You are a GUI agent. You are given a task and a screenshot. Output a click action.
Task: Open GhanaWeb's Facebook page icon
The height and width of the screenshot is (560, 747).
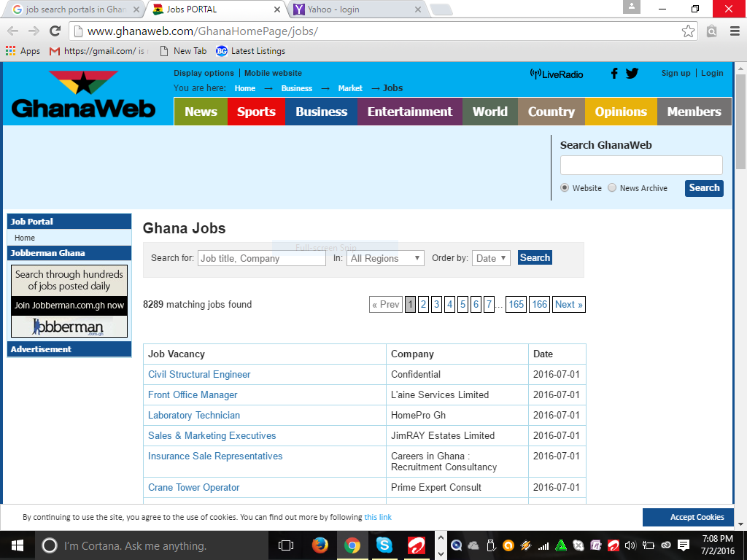pos(614,73)
